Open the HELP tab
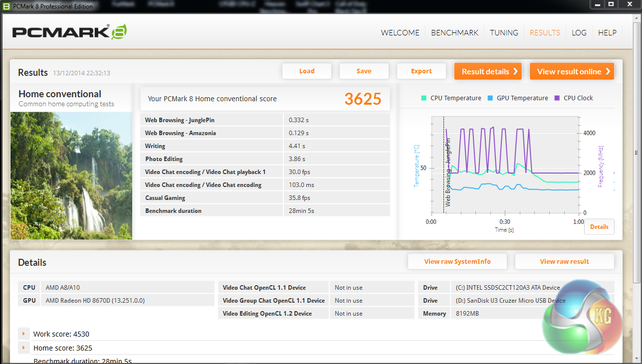 607,32
